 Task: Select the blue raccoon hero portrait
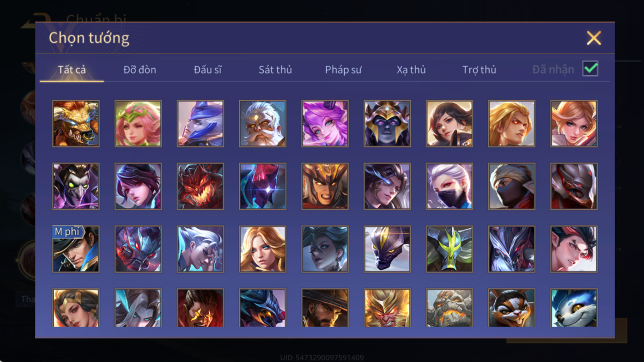point(574,308)
